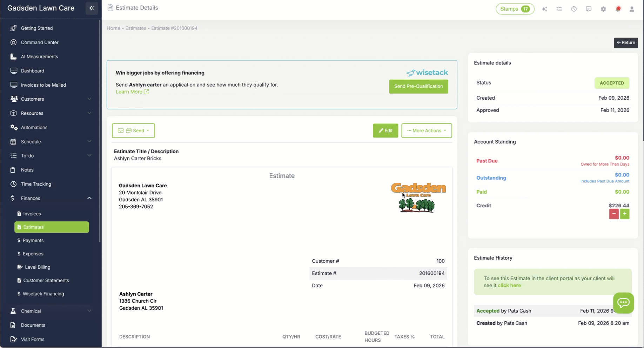Open the floating chat bubble

click(623, 303)
